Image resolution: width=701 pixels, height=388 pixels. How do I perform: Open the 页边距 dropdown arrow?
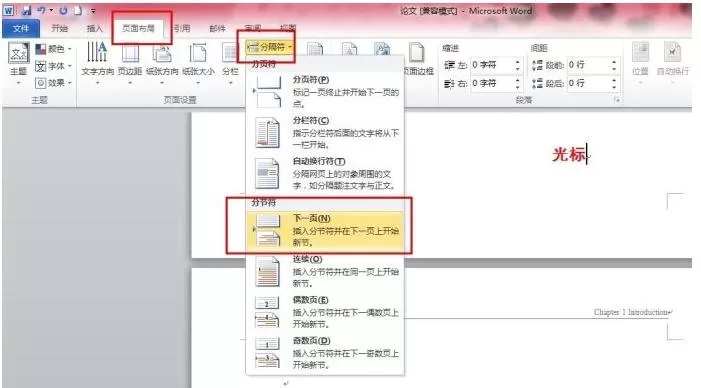coord(130,83)
